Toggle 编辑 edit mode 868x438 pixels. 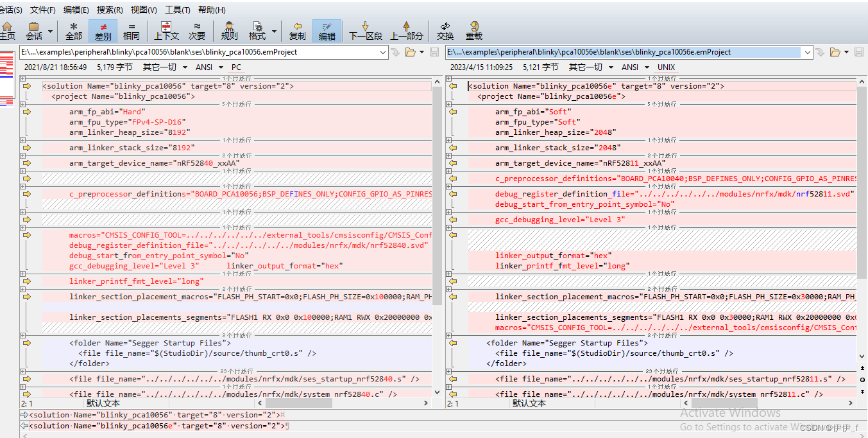[x=327, y=30]
